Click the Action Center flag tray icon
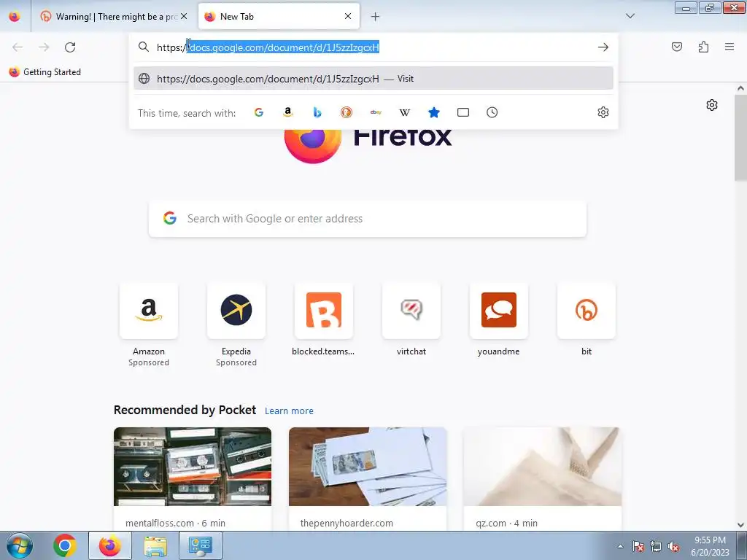The height and width of the screenshot is (560, 747). point(638,547)
